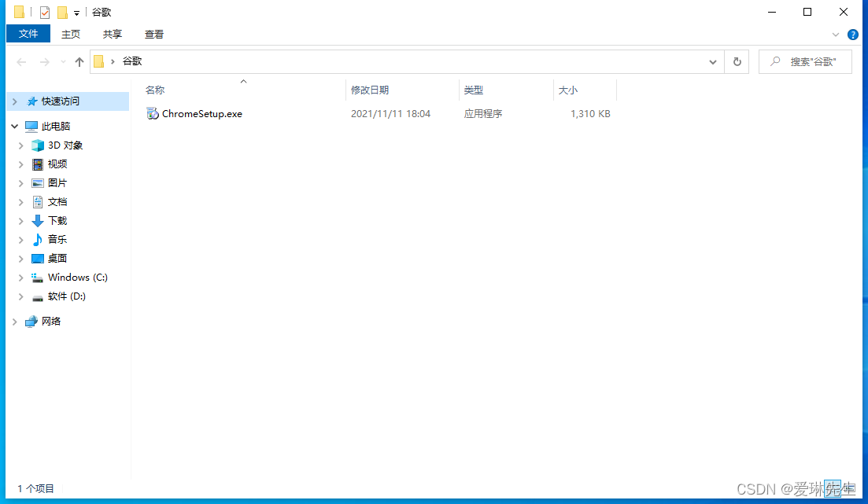Open the 3D 对象 folder
Viewport: 868px width, 504px height.
pos(65,145)
